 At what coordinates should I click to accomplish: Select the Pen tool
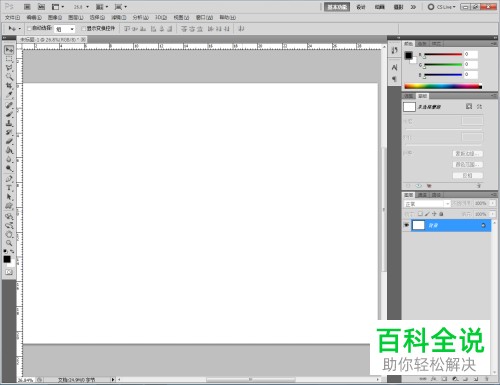click(9, 179)
